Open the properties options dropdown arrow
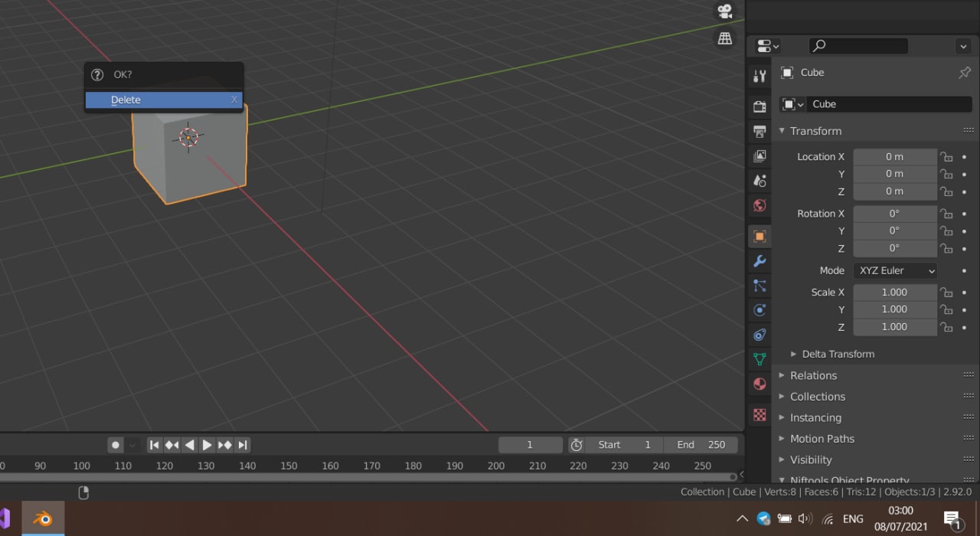 click(x=964, y=46)
